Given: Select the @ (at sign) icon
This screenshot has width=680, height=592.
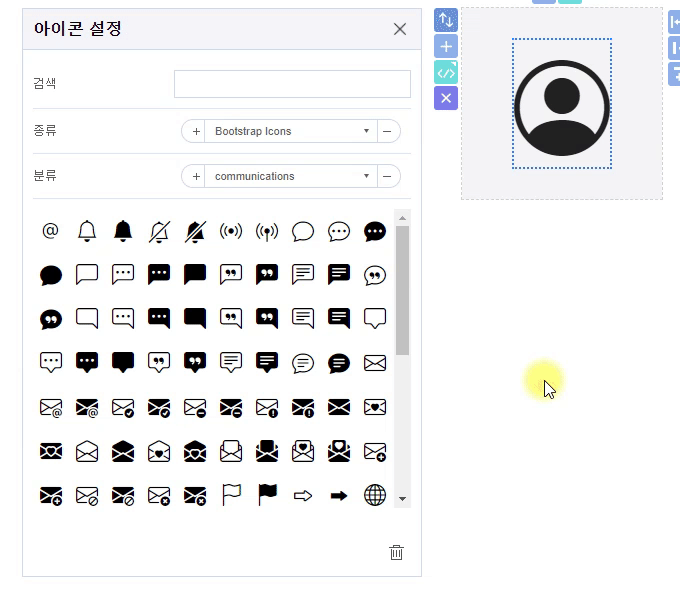Looking at the screenshot, I should click(51, 232).
